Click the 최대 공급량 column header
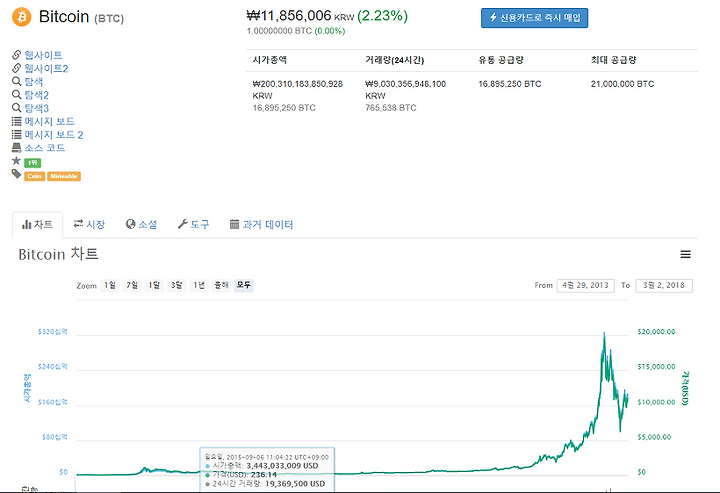The height and width of the screenshot is (493, 720). (x=613, y=60)
